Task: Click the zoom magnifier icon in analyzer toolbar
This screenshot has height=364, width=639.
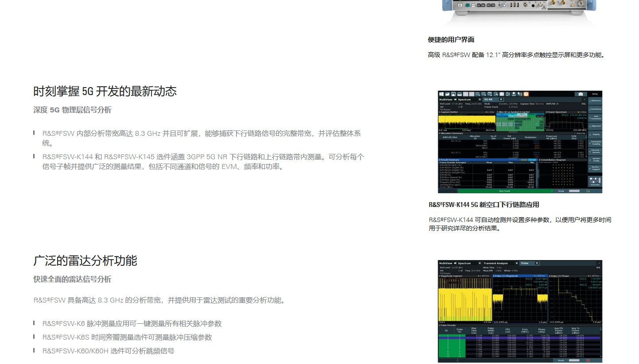Action: [x=477, y=94]
